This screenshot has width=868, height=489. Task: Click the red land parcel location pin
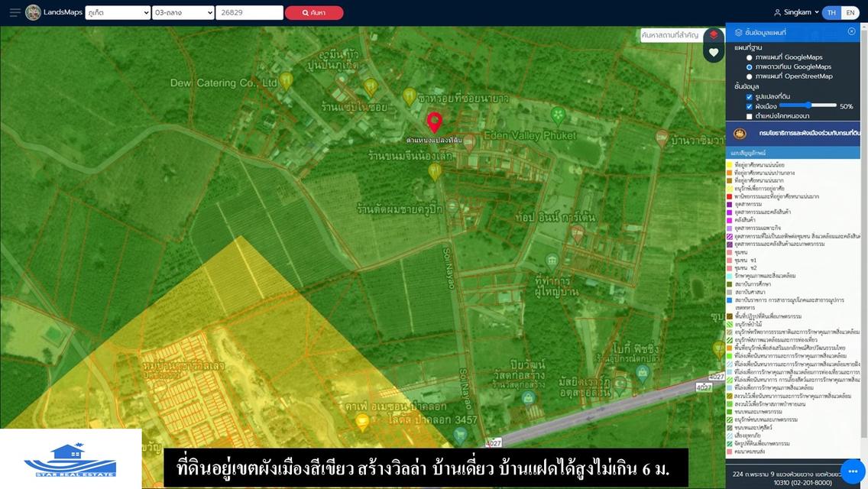(435, 121)
